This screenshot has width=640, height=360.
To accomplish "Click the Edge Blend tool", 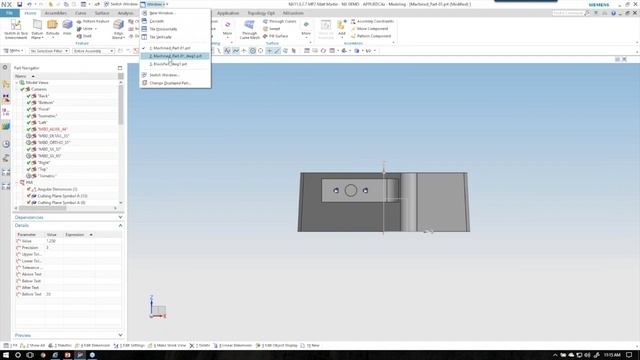I will pyautogui.click(x=118, y=29).
